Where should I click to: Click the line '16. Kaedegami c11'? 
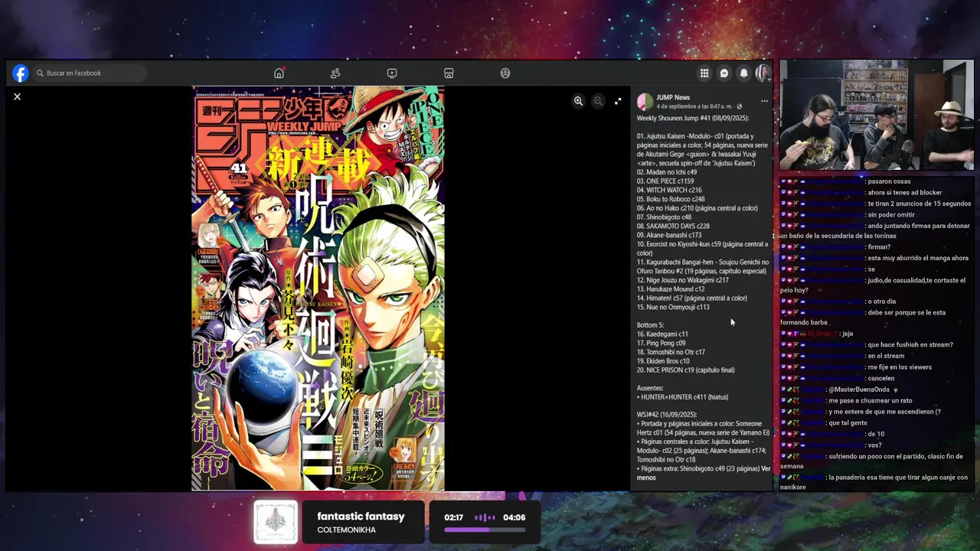tap(662, 334)
